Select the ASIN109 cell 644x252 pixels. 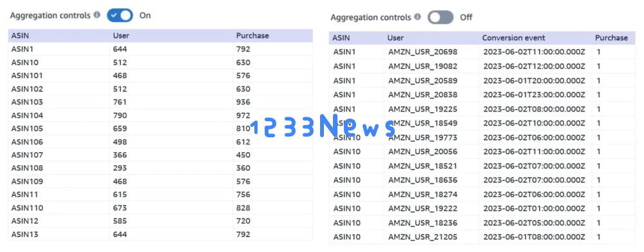(27, 181)
